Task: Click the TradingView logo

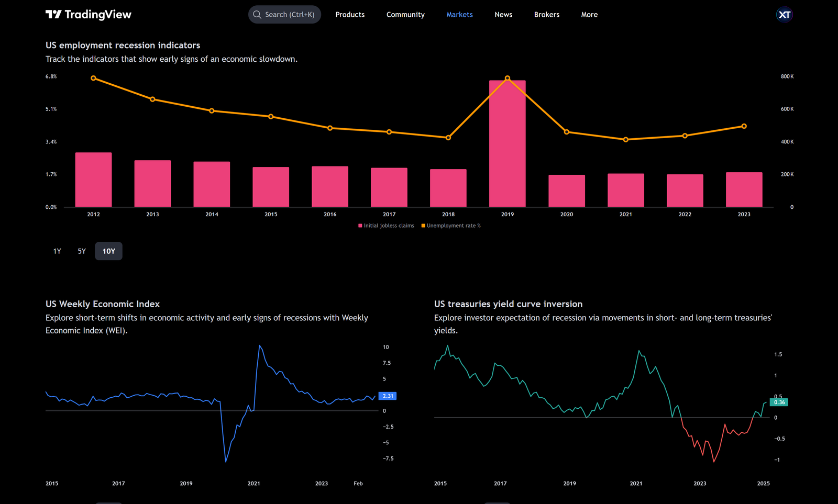Action: (88, 14)
